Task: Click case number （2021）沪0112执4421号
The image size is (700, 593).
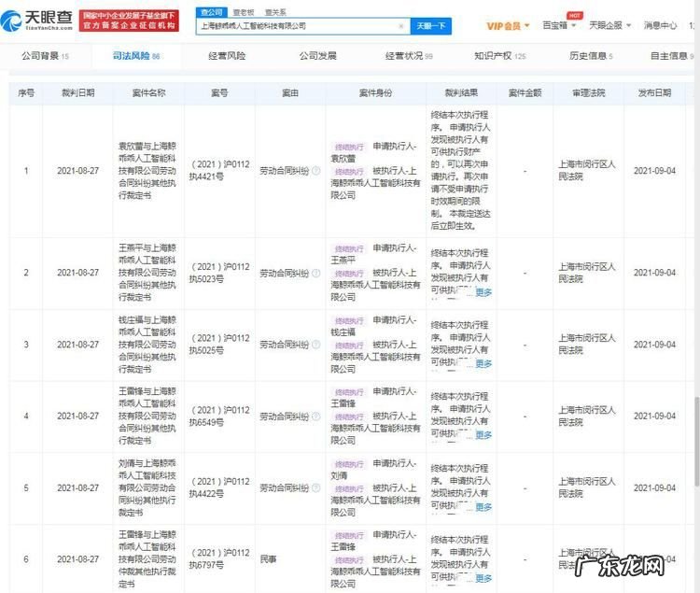Action: [219, 171]
